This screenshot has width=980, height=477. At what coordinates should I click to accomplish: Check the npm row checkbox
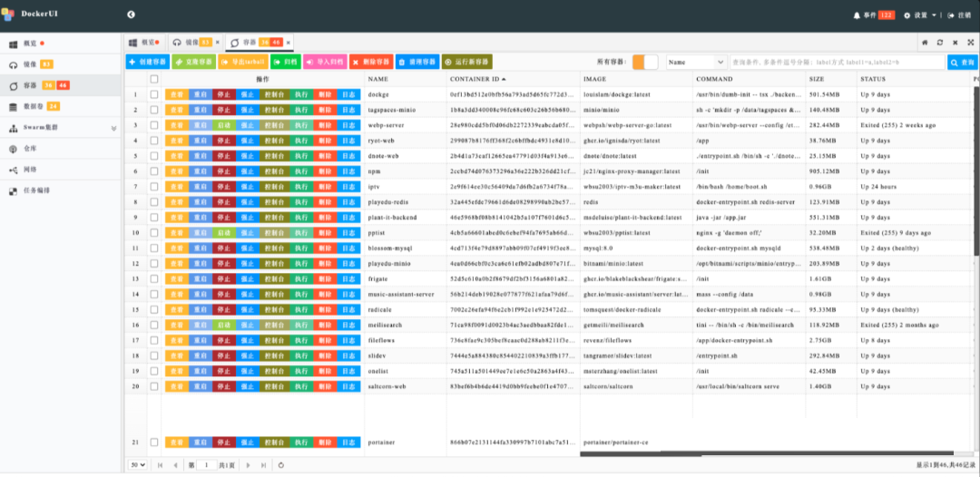click(154, 171)
